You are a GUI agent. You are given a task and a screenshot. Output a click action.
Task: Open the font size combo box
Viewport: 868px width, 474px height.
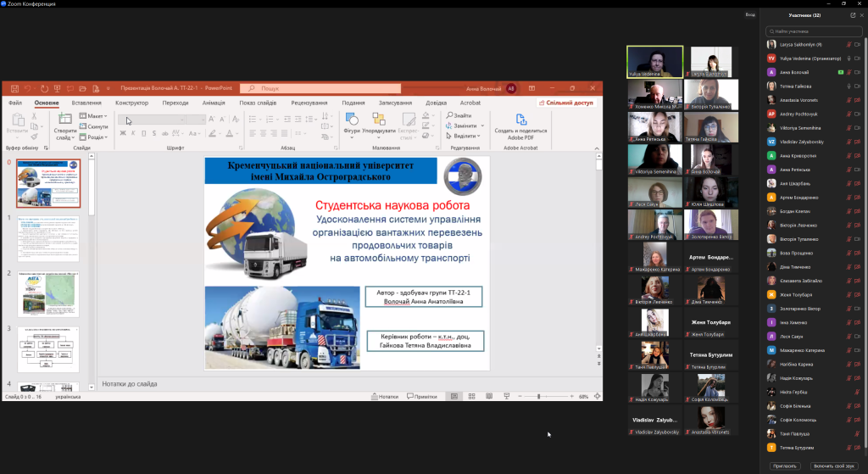196,120
